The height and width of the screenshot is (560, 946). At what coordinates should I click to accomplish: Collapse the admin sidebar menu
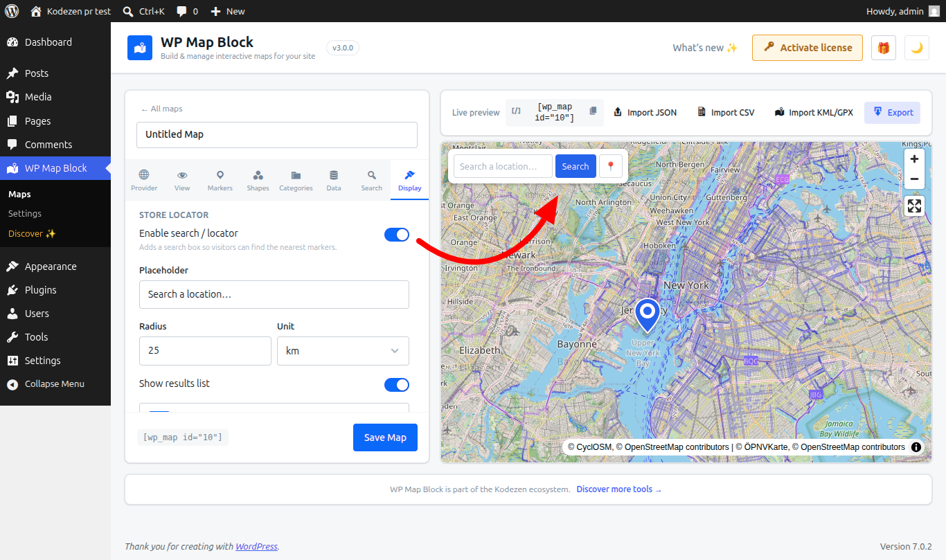coord(55,384)
